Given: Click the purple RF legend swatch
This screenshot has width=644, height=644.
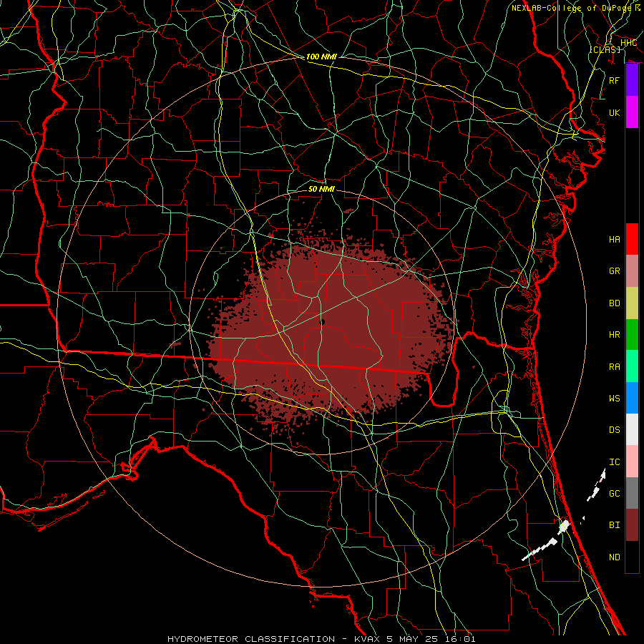Looking at the screenshot, I should [632, 80].
